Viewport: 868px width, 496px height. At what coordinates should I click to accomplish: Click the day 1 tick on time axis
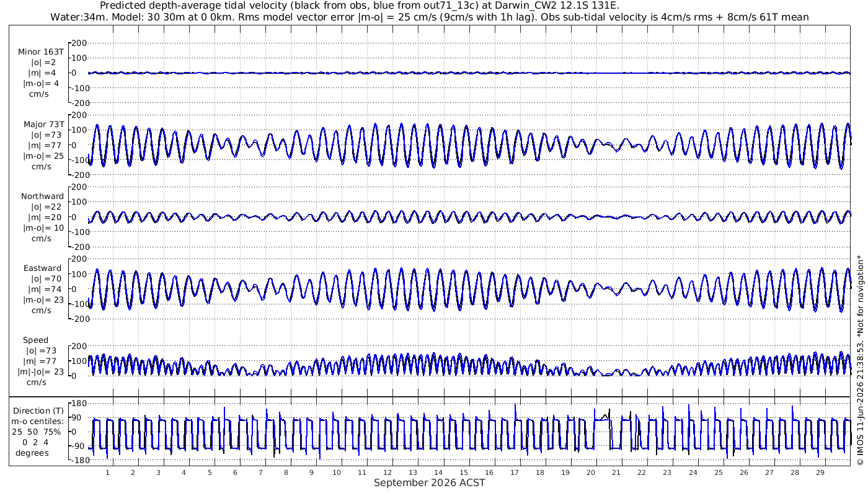107,472
